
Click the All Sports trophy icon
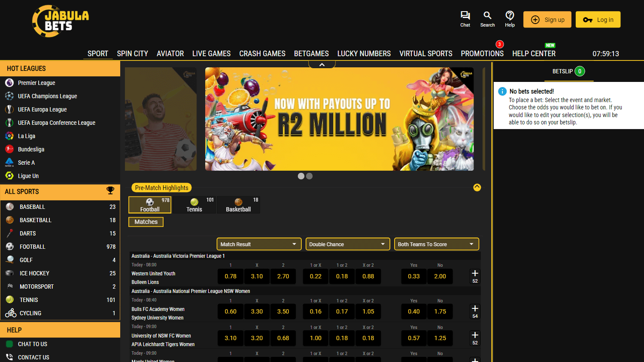point(110,190)
